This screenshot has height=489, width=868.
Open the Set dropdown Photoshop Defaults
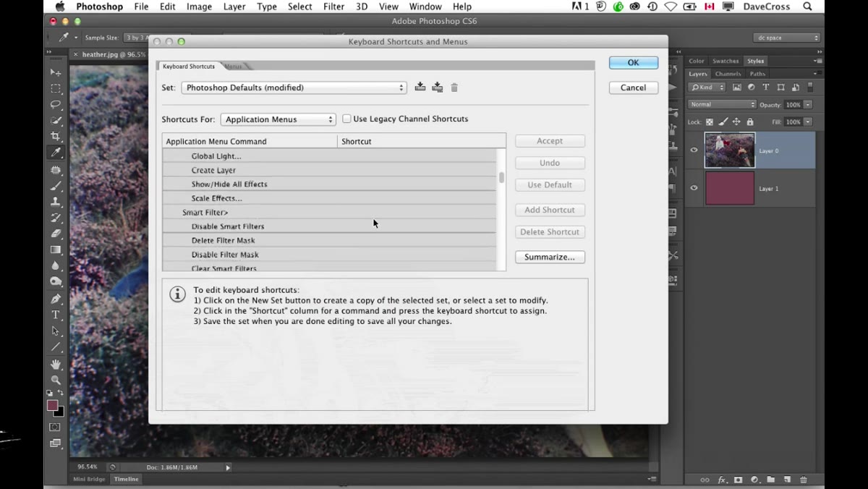[x=293, y=88]
